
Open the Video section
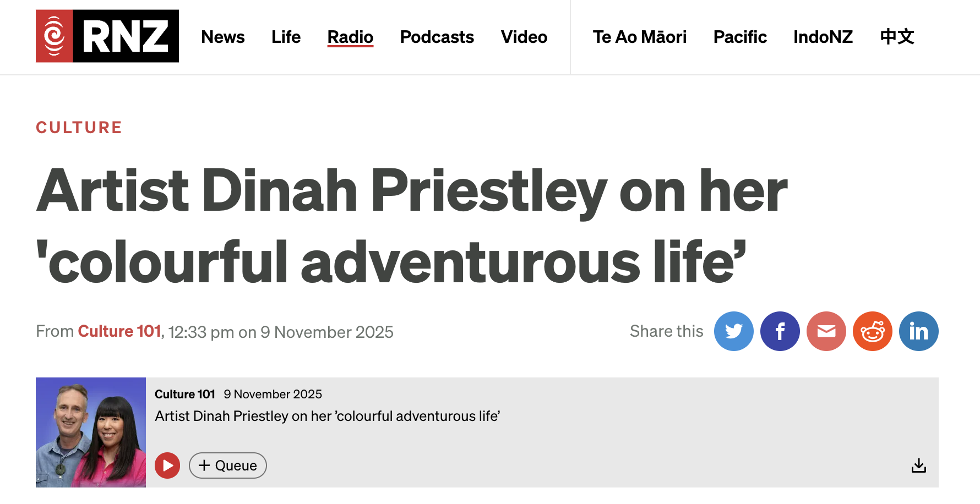click(x=524, y=37)
